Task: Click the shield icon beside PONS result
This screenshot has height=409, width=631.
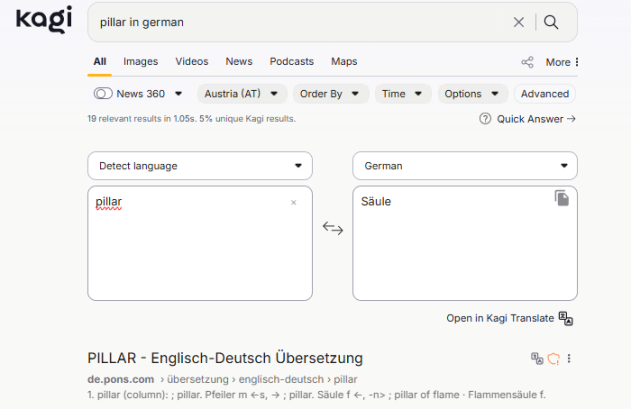Action: pos(552,358)
